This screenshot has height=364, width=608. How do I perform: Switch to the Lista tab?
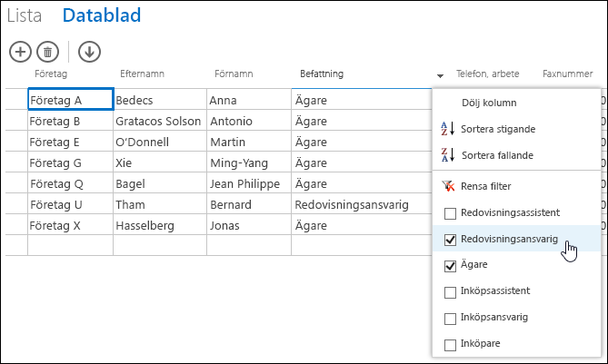click(x=24, y=15)
